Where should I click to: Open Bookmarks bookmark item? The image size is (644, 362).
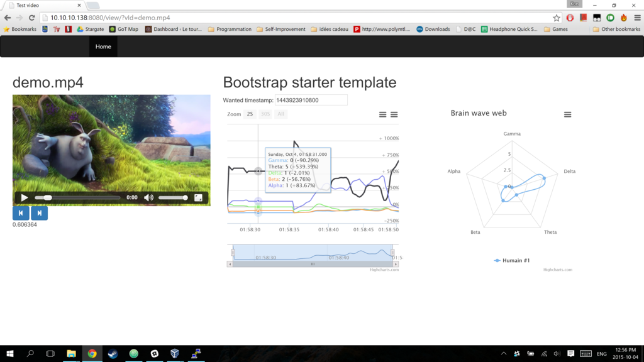pos(19,29)
